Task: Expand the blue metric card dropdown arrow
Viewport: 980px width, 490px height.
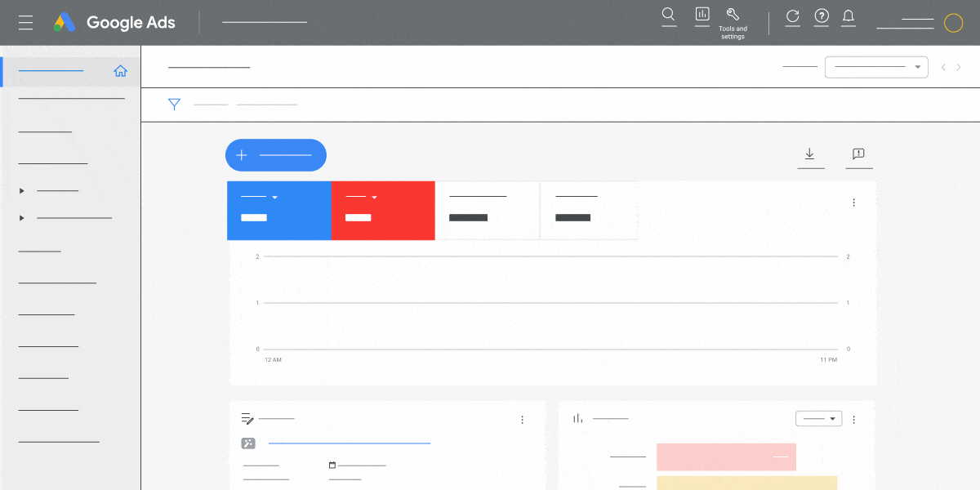Action: [x=275, y=196]
